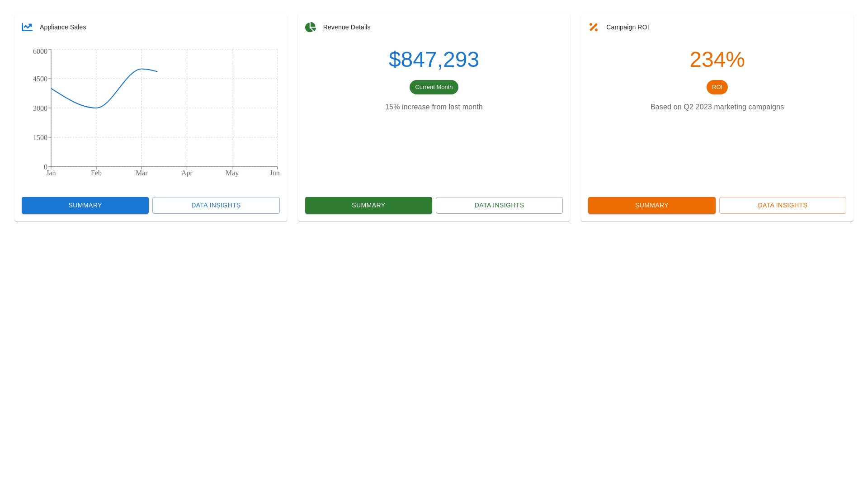
Task: Click the Feb low point on the sales line
Action: 96,108
